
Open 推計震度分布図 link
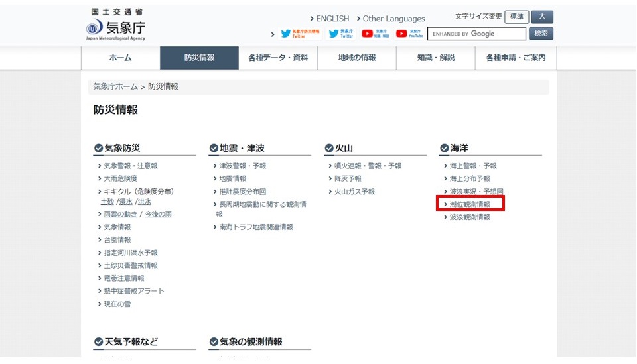click(243, 192)
